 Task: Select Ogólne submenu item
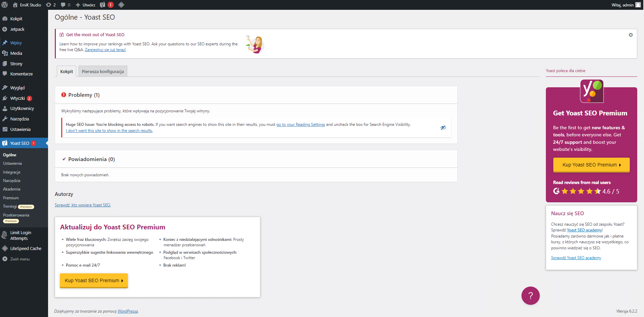coord(9,155)
